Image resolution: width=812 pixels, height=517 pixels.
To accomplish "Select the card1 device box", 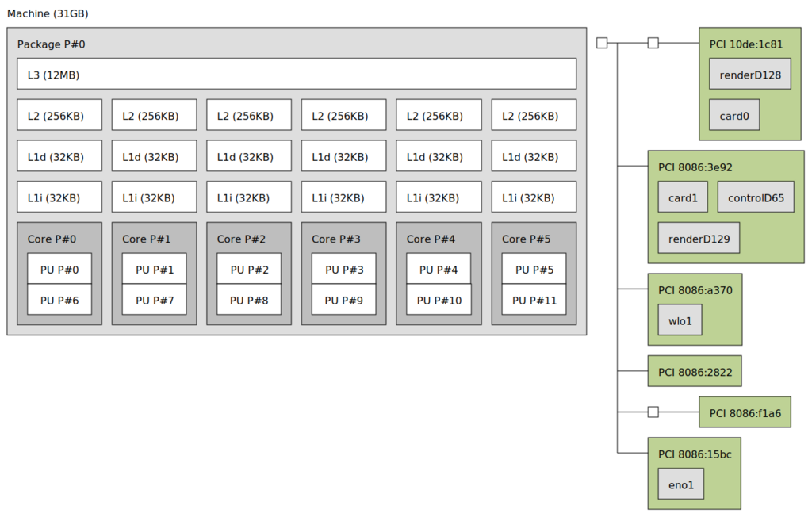I will pos(683,197).
